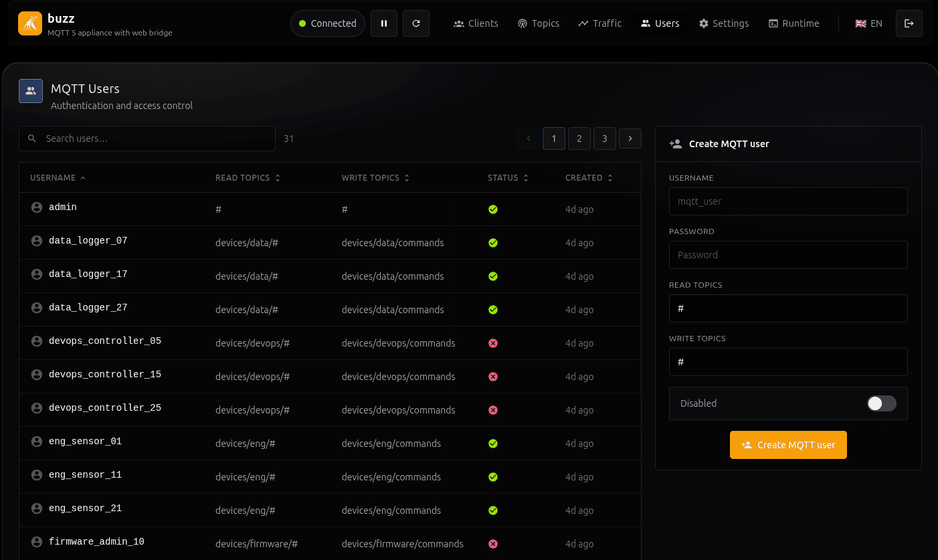Go to the previous page arrow
The width and height of the screenshot is (938, 560).
(529, 138)
